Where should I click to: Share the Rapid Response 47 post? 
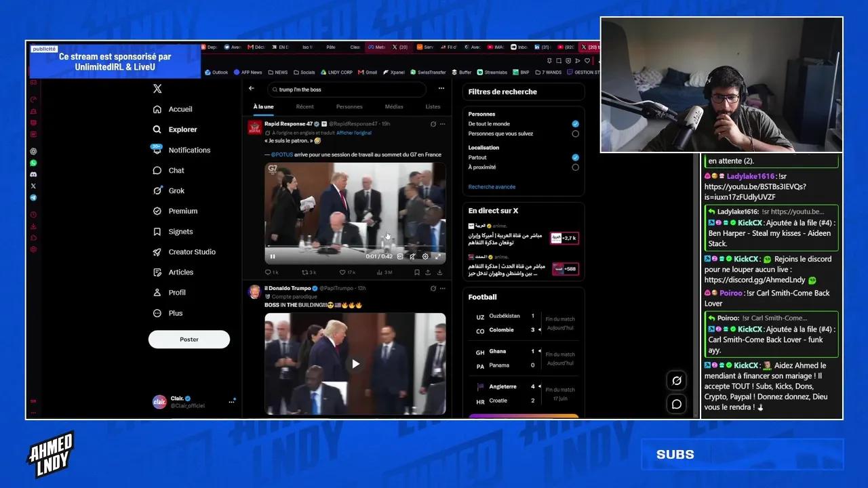pos(428,272)
